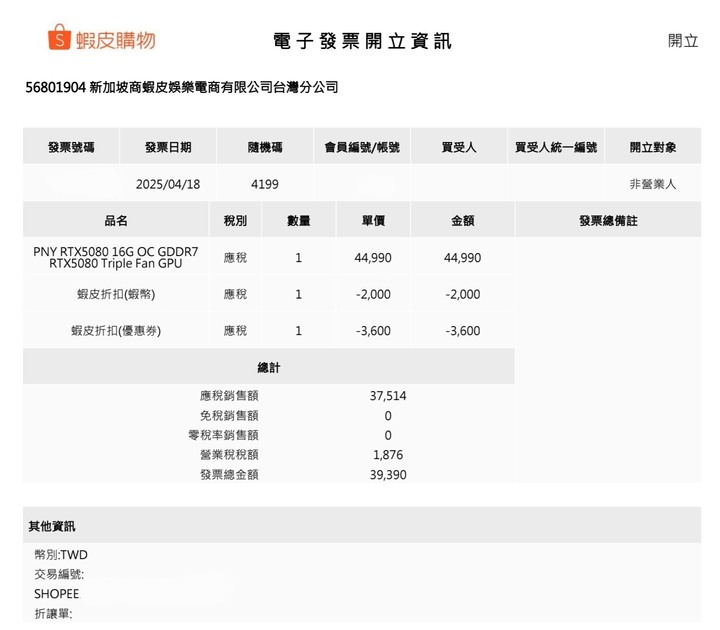Select the invoice date 2025/04/18

point(168,185)
